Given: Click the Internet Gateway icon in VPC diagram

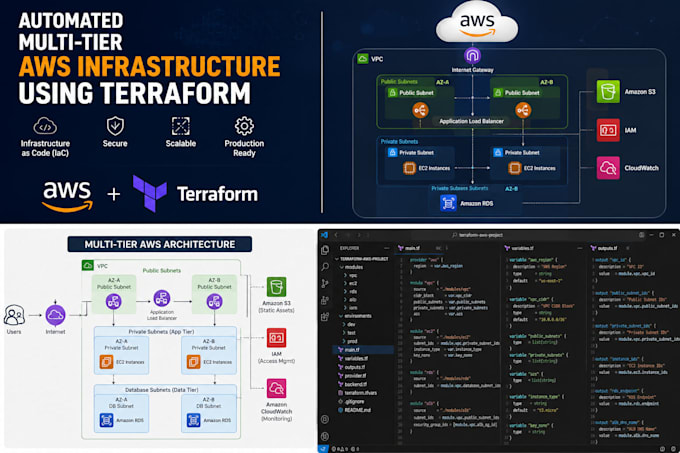Looking at the screenshot, I should pyautogui.click(x=472, y=55).
